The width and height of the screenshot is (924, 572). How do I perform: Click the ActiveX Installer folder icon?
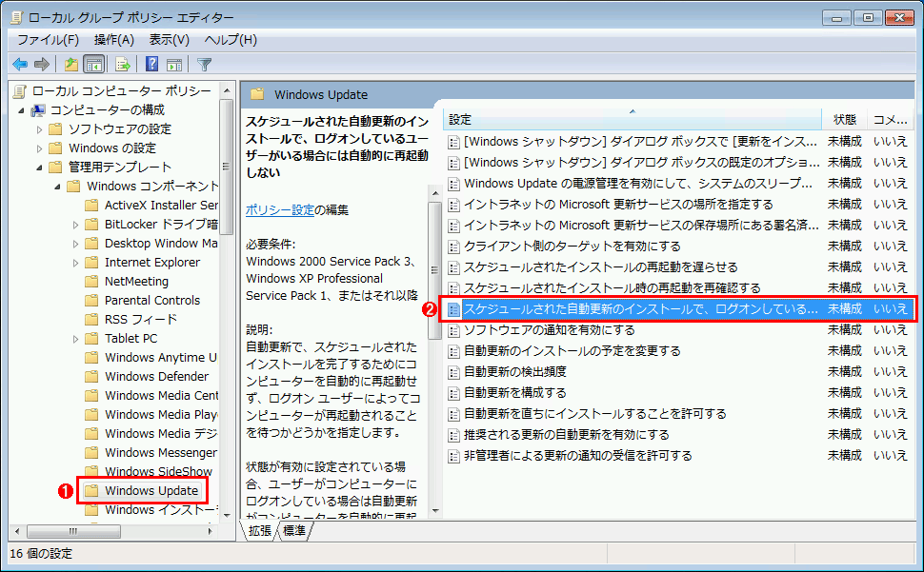tap(91, 206)
